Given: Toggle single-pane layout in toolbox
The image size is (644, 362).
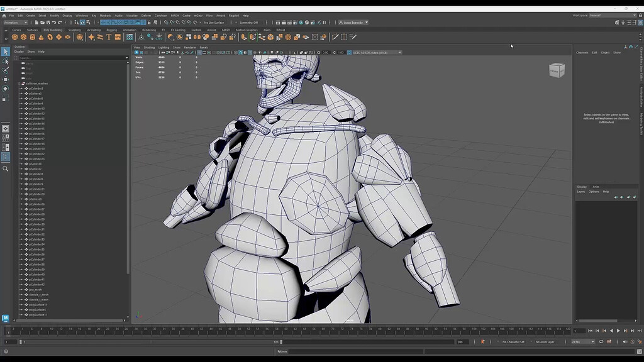Looking at the screenshot, I should (x=5, y=129).
